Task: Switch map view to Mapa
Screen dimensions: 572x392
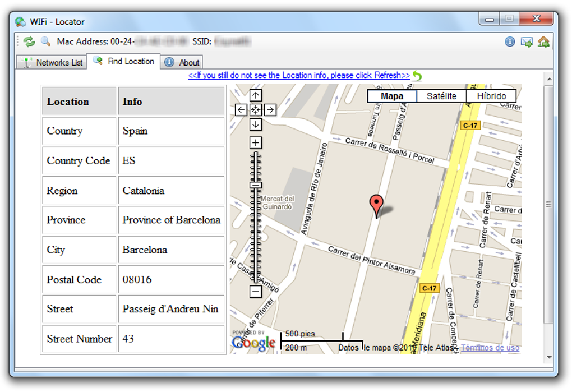Action: [x=392, y=96]
